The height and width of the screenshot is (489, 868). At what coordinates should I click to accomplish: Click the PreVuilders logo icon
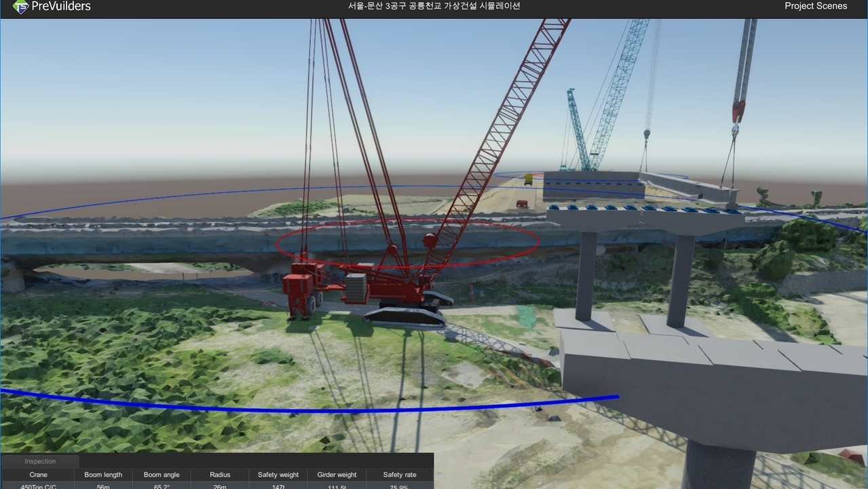coord(21,7)
